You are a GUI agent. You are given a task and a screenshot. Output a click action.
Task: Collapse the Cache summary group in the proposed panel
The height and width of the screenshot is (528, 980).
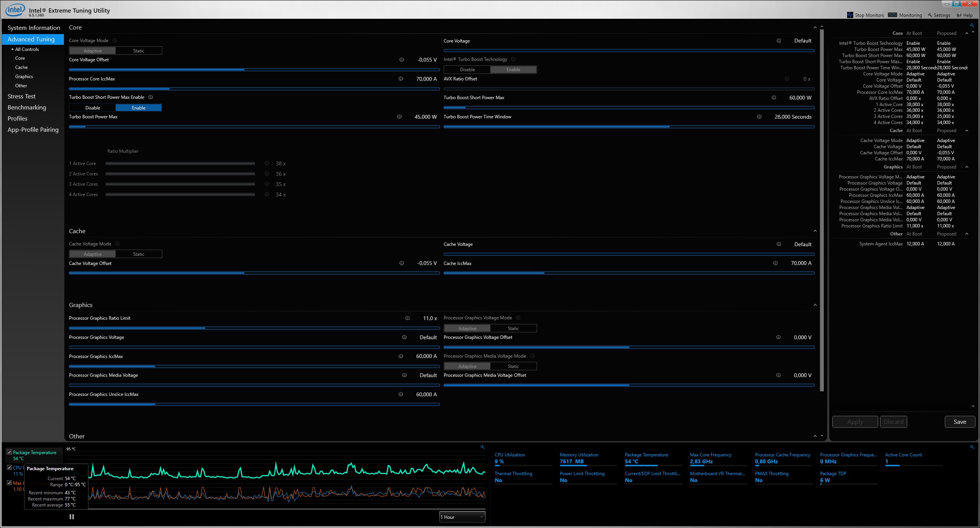tap(967, 131)
